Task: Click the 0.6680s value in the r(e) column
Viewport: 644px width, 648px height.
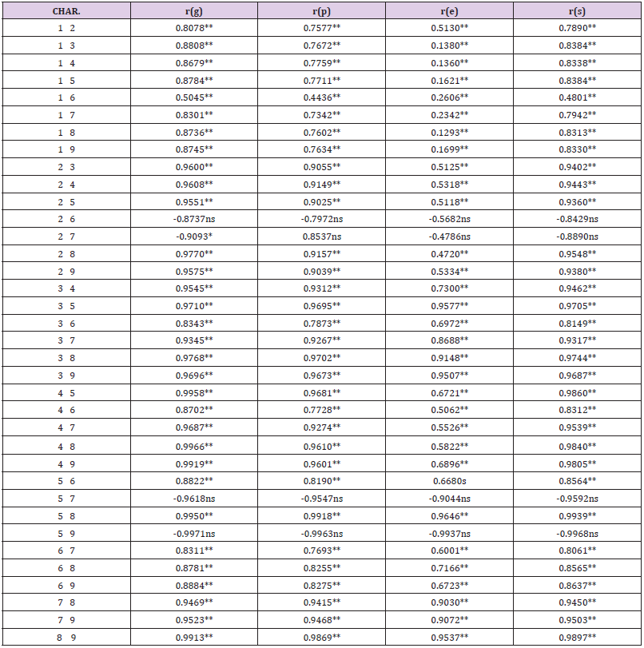Action: [x=448, y=481]
